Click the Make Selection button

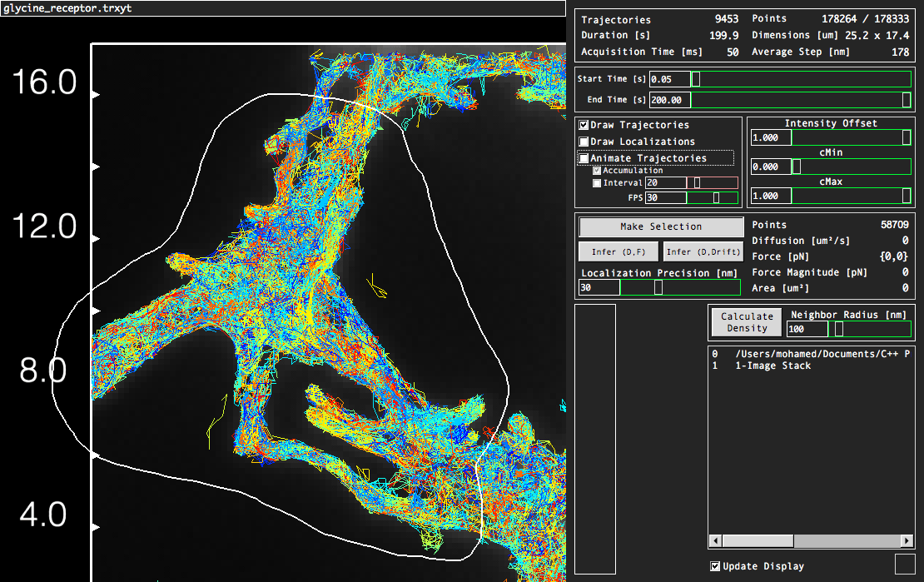tap(661, 226)
